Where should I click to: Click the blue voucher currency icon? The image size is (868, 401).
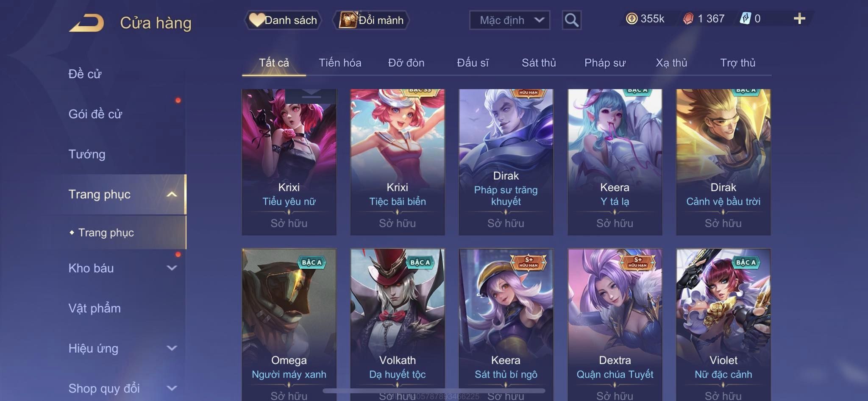745,19
